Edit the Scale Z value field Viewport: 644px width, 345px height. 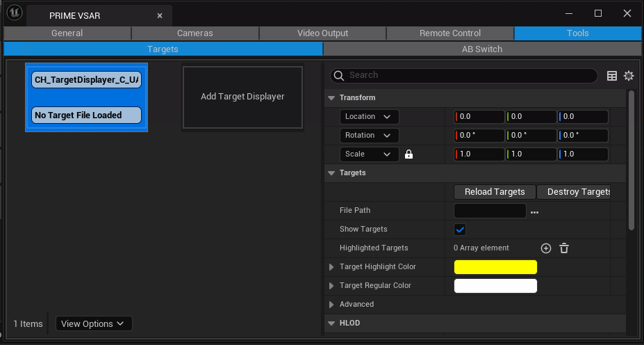582,154
